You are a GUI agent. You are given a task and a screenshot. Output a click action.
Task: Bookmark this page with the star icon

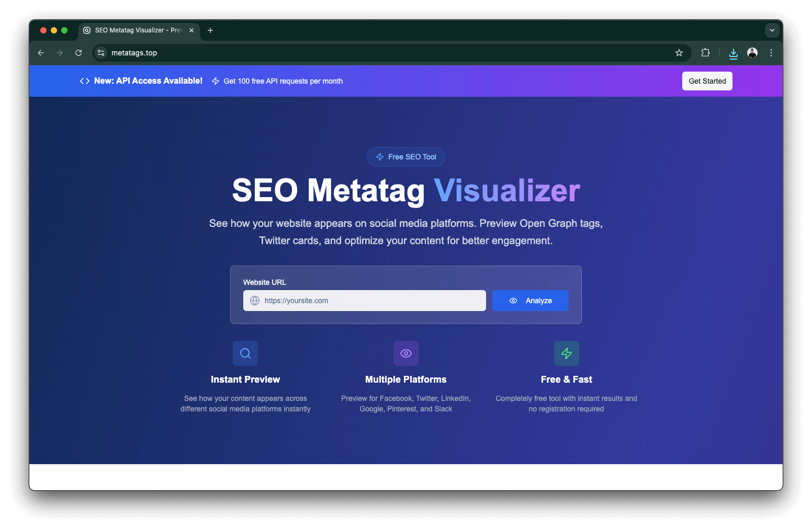pos(679,53)
